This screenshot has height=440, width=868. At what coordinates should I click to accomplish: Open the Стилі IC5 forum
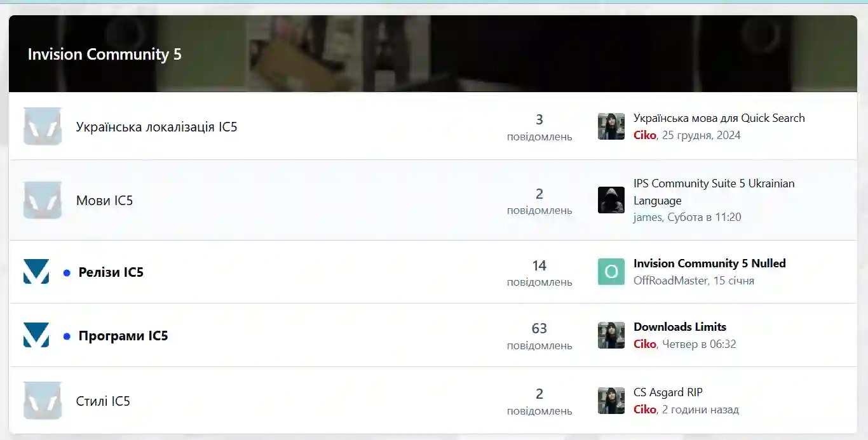103,401
